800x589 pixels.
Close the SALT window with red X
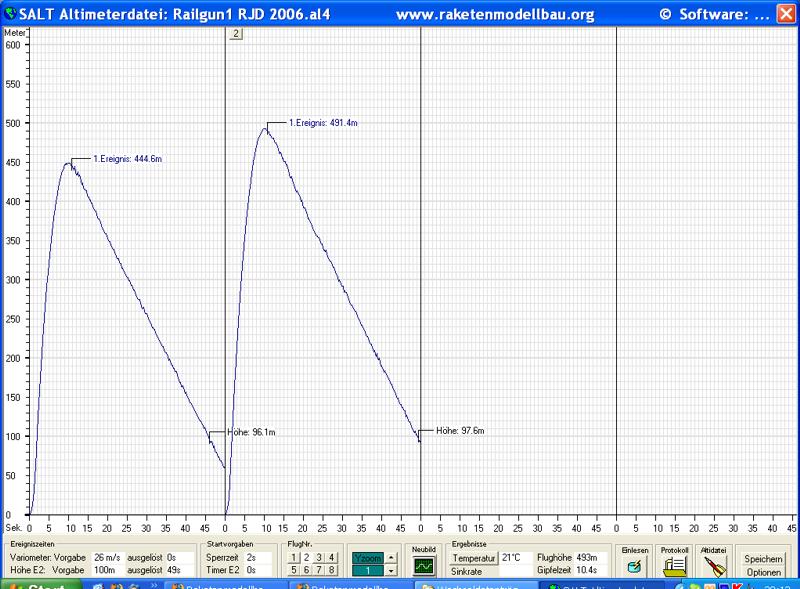(786, 13)
